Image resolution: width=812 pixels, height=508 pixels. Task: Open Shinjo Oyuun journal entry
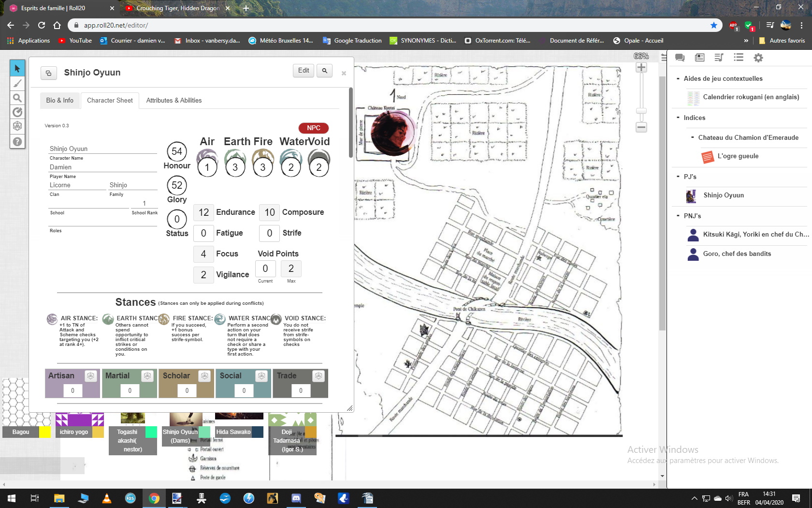[x=723, y=195]
